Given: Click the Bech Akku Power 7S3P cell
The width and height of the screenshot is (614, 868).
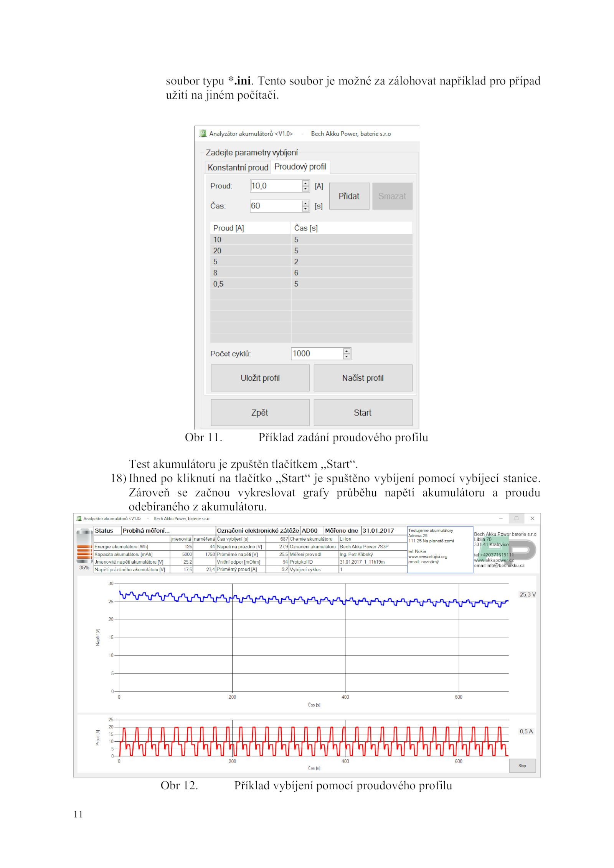Looking at the screenshot, I should click(373, 546).
